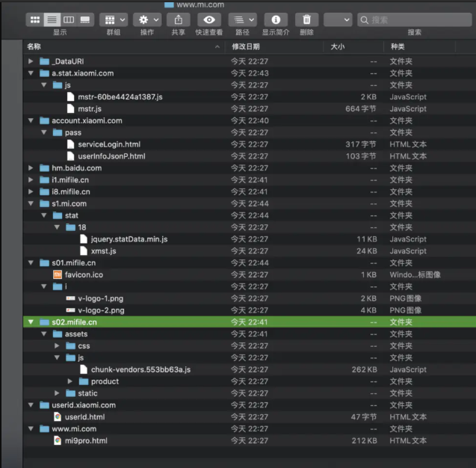Select the s01.mifile.cn folder name
The height and width of the screenshot is (468, 476).
pos(73,262)
